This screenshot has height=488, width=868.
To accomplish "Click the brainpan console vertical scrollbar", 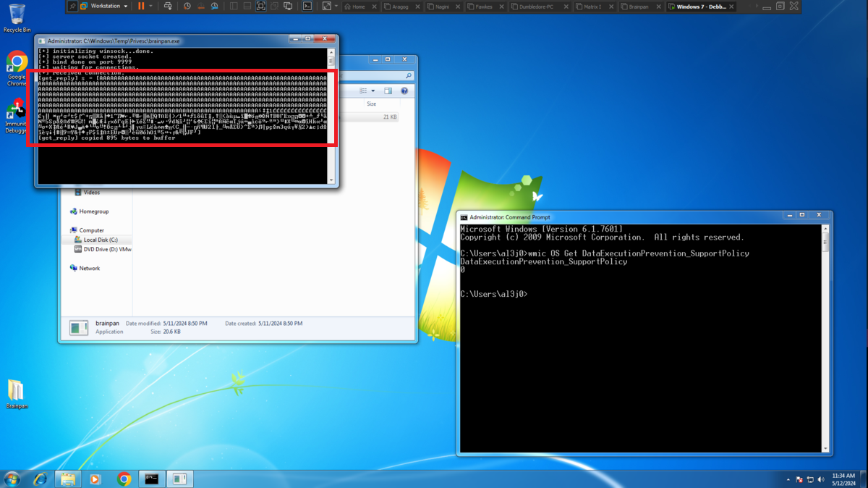I will tap(331, 116).
